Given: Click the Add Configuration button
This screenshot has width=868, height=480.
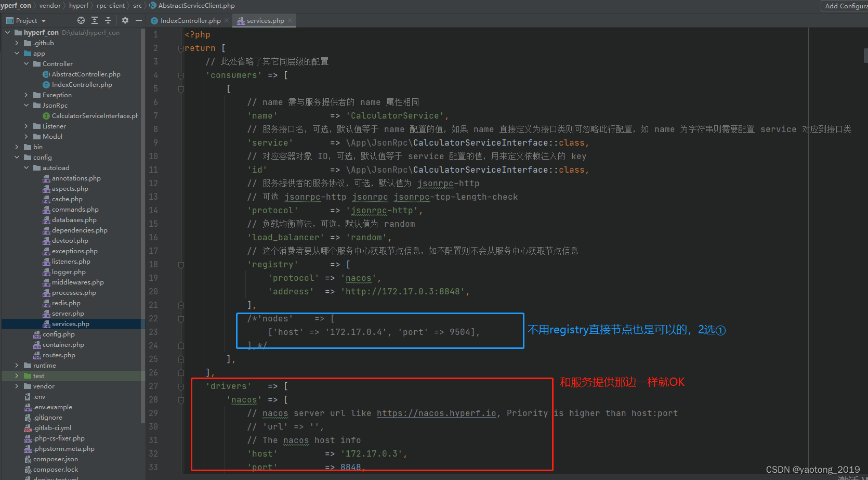Looking at the screenshot, I should (844, 6).
